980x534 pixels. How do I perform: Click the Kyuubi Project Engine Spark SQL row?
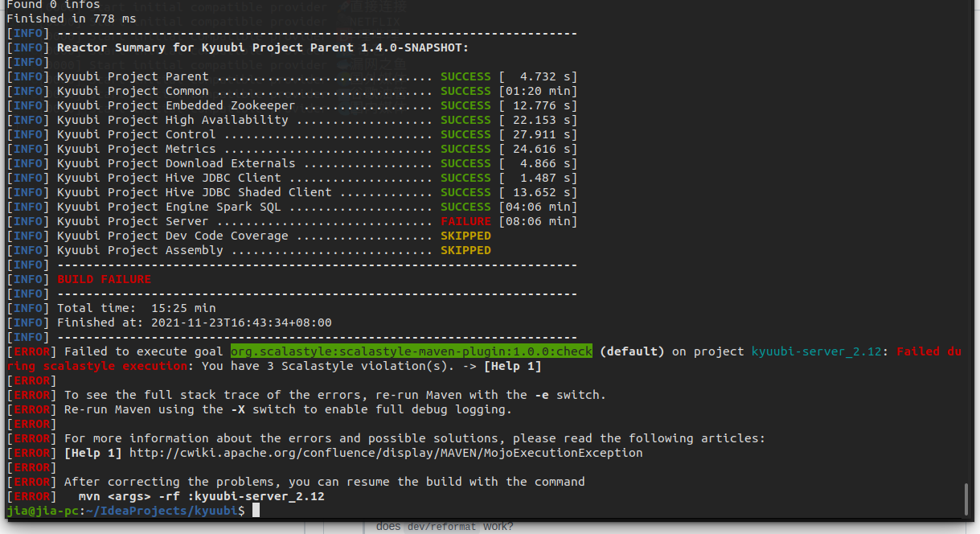pos(292,207)
